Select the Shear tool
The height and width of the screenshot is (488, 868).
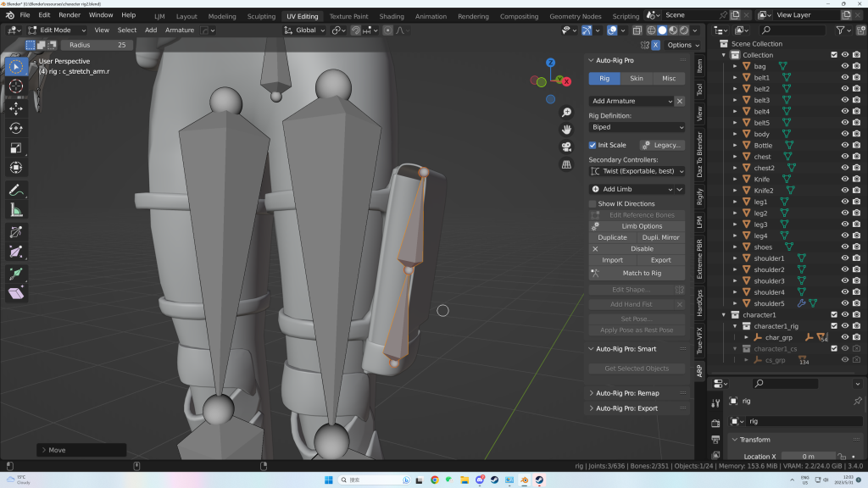tap(16, 293)
